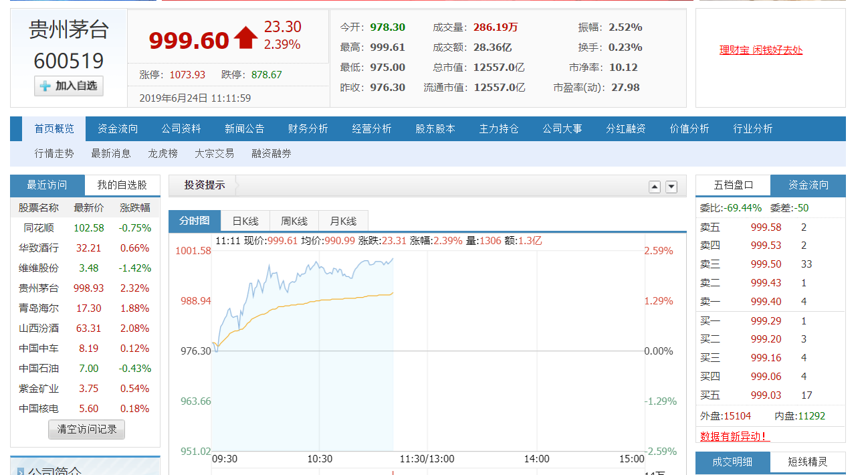The image size is (868, 475).
Task: Open the 分红融资 navigation tab
Action: click(626, 129)
